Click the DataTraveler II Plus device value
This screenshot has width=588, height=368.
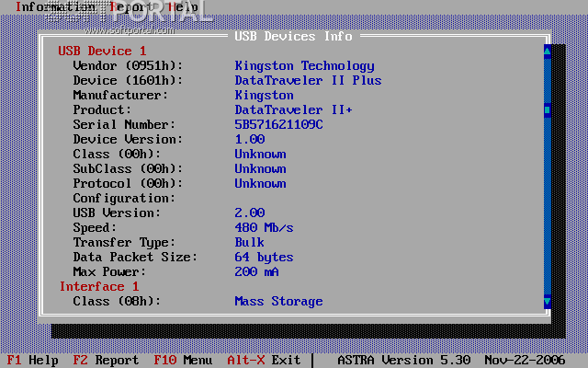click(x=308, y=81)
